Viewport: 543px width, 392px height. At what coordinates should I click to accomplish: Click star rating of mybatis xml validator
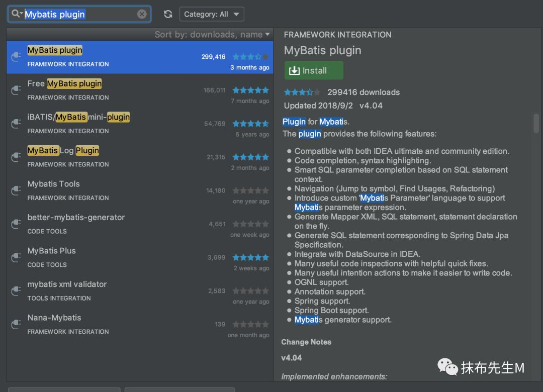(x=250, y=291)
